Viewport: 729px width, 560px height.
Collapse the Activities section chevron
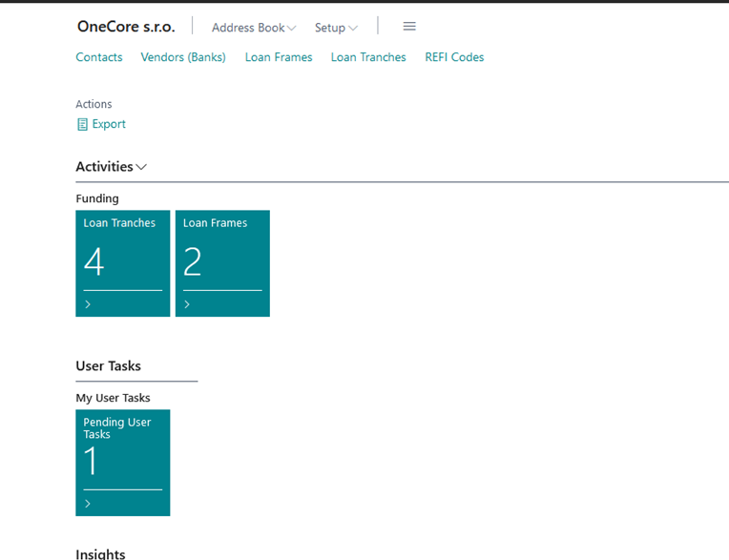click(x=141, y=167)
